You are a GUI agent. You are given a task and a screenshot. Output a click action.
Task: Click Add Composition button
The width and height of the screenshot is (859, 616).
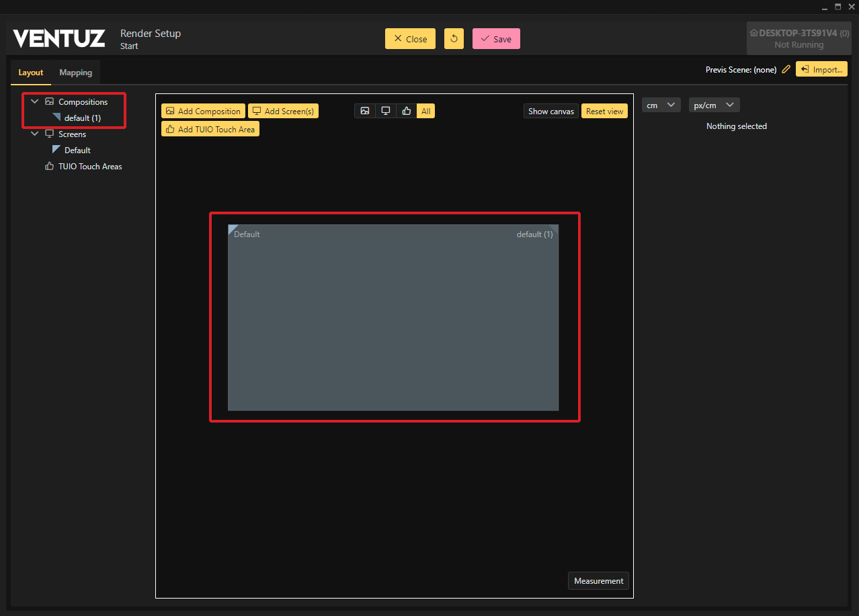pos(203,111)
